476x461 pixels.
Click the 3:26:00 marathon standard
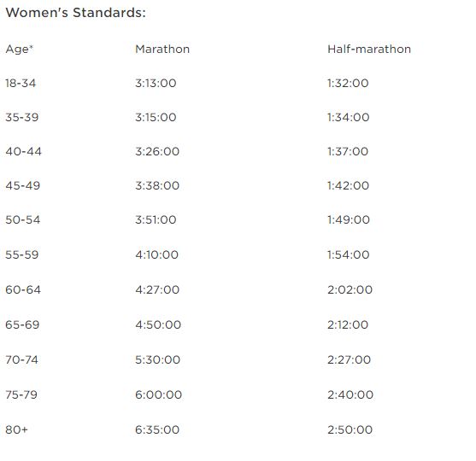pyautogui.click(x=157, y=151)
